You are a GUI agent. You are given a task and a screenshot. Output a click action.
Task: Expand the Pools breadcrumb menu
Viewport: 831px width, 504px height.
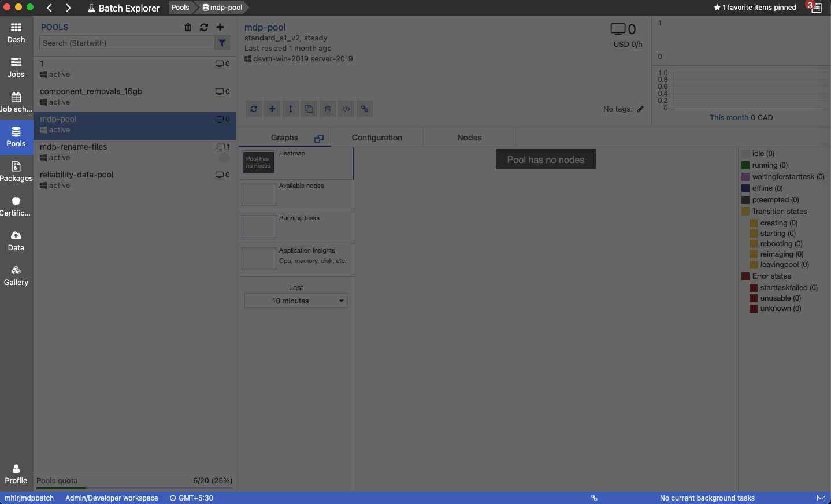[x=181, y=8]
